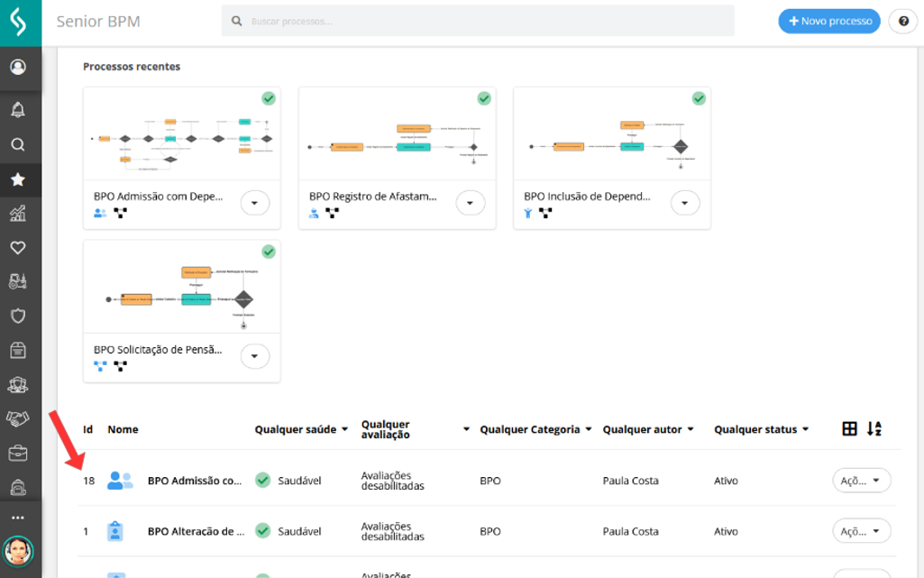Expand the Qualquer Categoria filter
924x578 pixels.
click(x=535, y=430)
